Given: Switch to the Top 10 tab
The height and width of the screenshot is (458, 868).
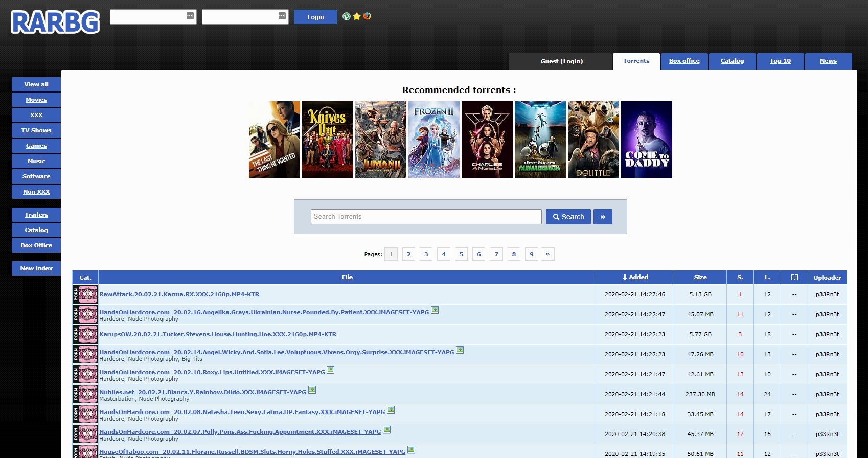Looking at the screenshot, I should pyautogui.click(x=780, y=61).
